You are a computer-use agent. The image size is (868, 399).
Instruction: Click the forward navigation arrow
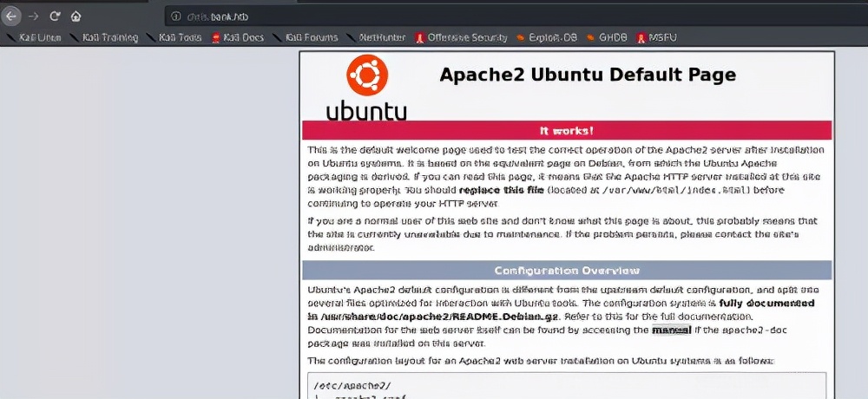tap(33, 16)
